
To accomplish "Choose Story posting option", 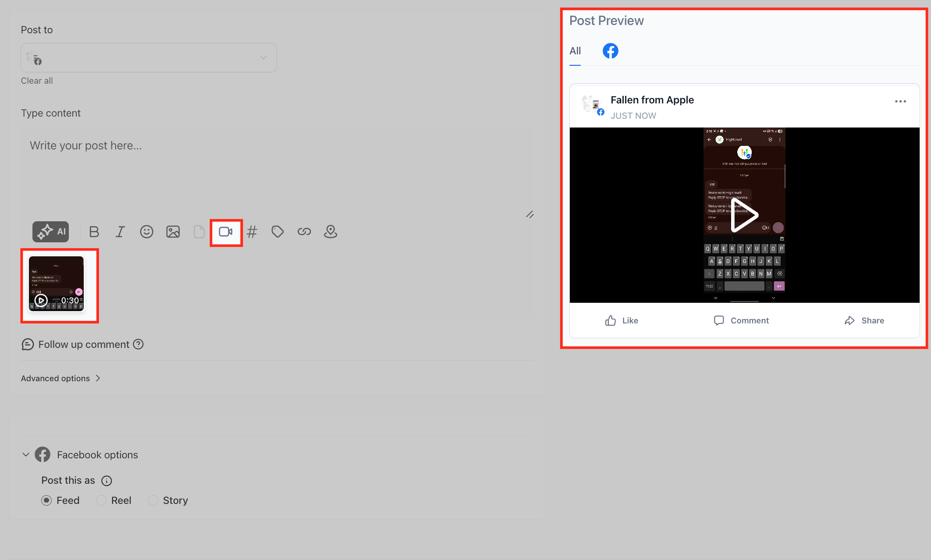I will [153, 500].
